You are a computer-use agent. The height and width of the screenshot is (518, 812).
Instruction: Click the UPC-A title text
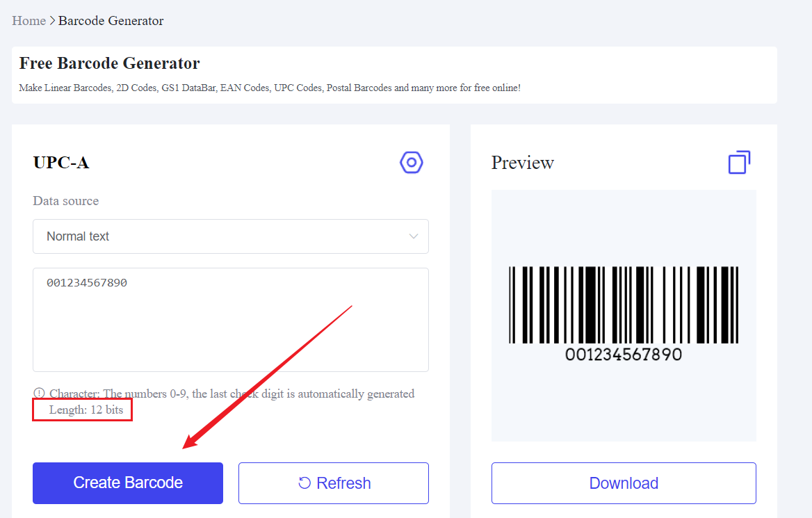coord(61,163)
